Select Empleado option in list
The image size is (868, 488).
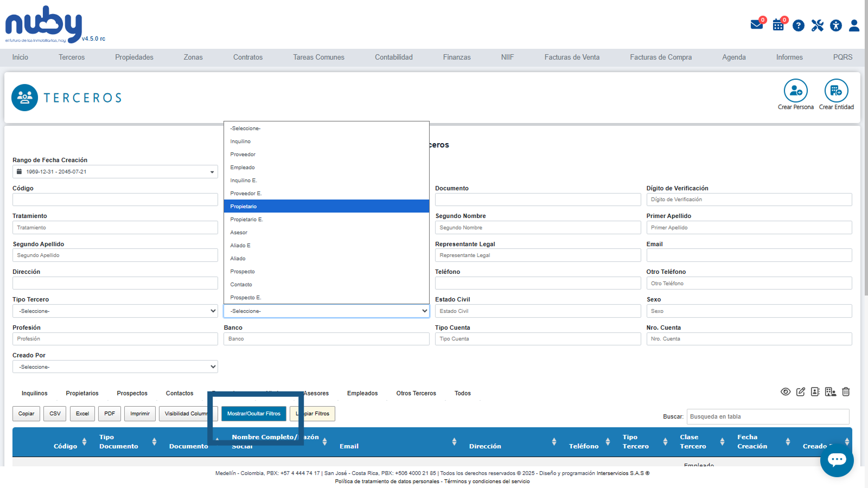point(327,168)
